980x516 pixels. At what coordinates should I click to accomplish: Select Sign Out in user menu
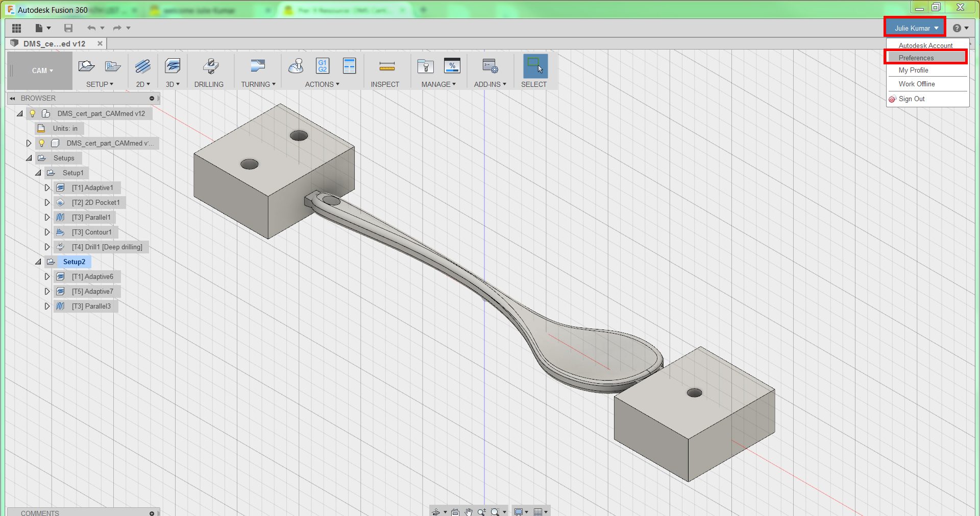[x=912, y=99]
